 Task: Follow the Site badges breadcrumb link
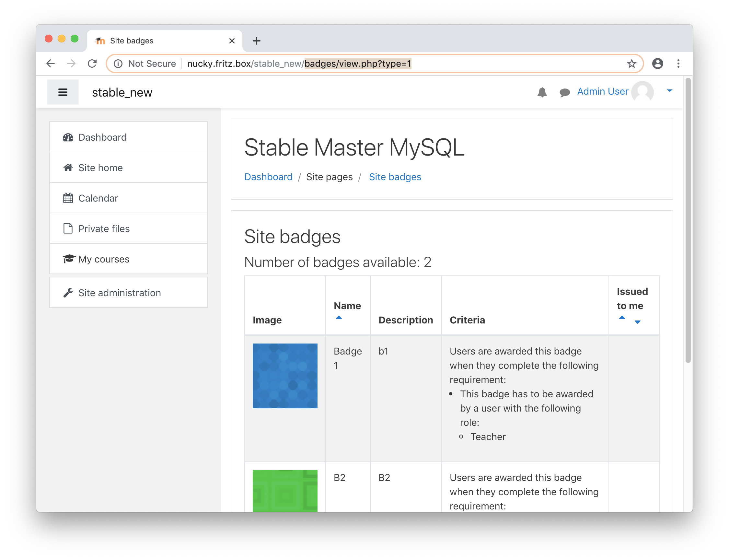click(x=395, y=177)
